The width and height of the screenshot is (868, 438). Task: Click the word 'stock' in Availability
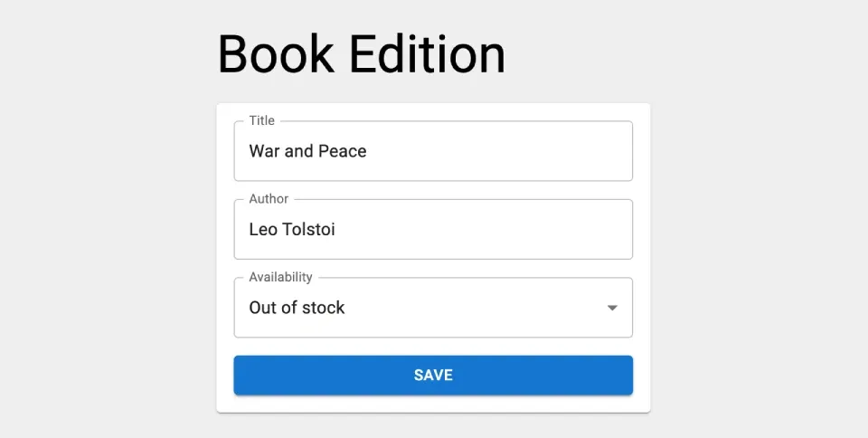click(323, 308)
